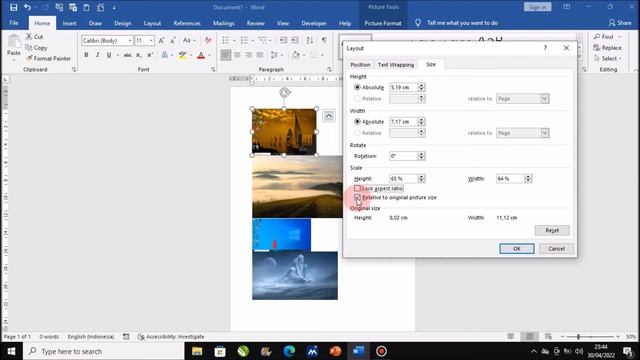Open Layout Options icon beside picture
The image size is (640, 360).
[329, 116]
